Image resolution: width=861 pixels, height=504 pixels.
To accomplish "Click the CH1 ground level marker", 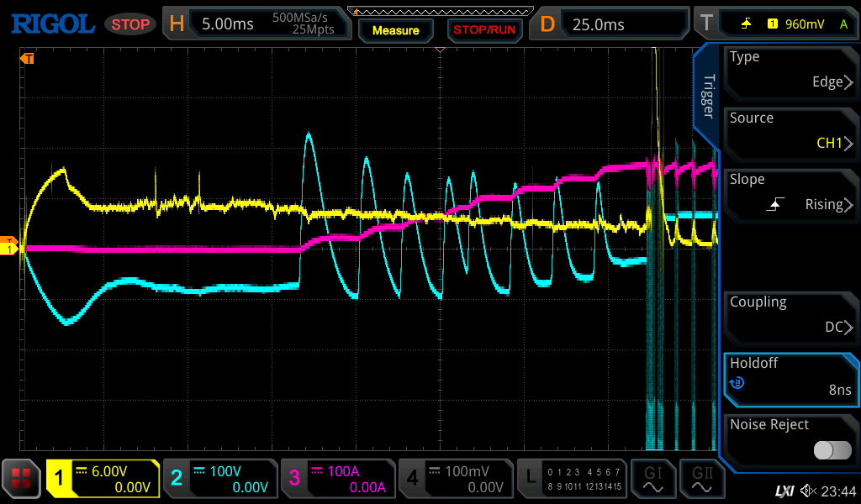I will point(9,249).
